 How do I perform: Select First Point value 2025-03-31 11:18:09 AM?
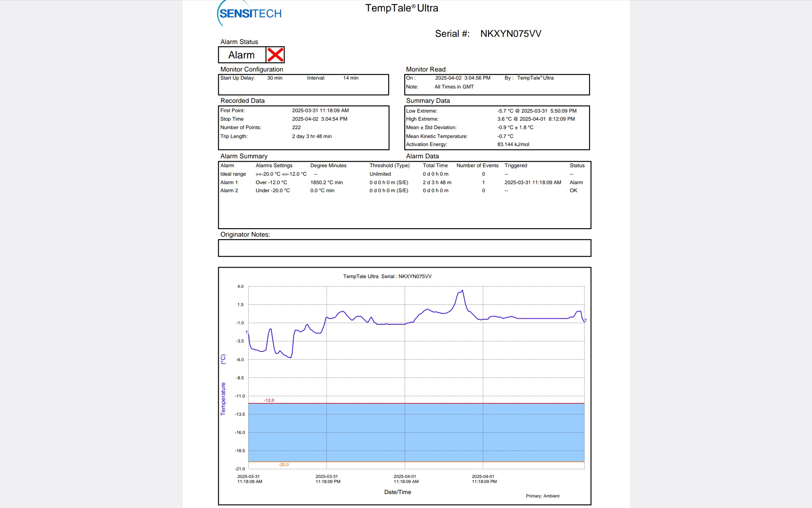click(320, 110)
